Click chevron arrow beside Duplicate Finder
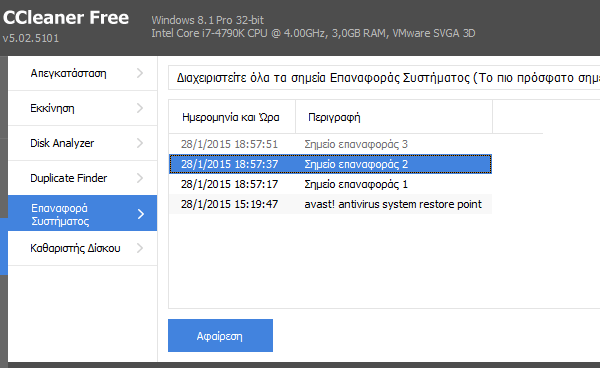 tap(140, 178)
